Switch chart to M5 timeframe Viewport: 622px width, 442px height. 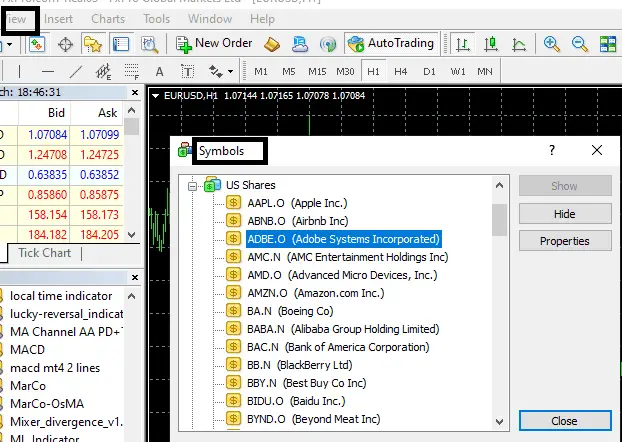(289, 72)
